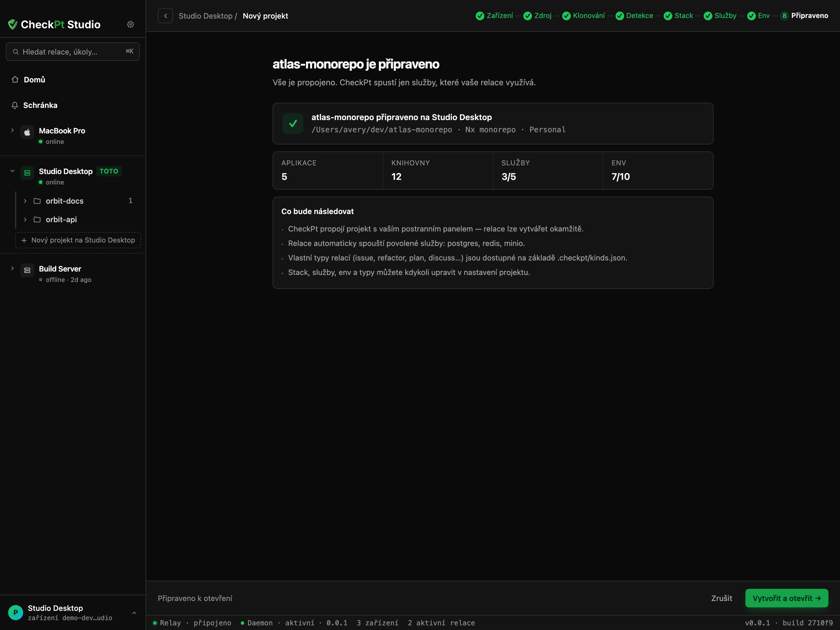
Task: Open the orbit-api folder icon
Action: pyautogui.click(x=37, y=220)
